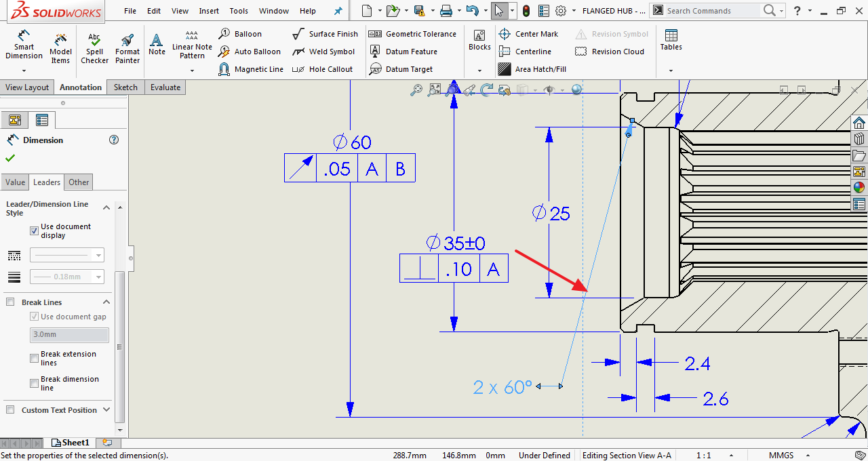868x461 pixels.
Task: Enable Break extension lines checkbox
Action: coord(35,358)
